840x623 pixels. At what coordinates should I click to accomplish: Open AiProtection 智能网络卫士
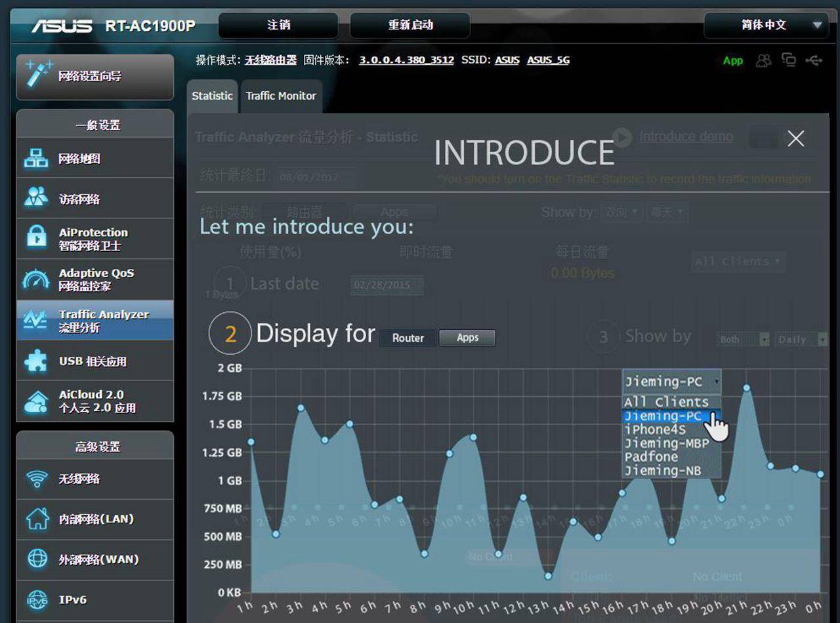95,239
